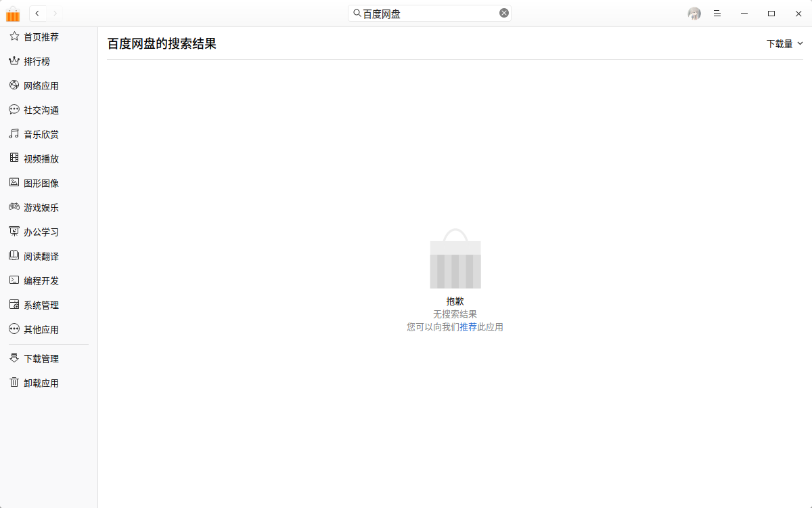Click the 办公学习 presentation icon
This screenshot has height=508, width=812.
coord(14,231)
